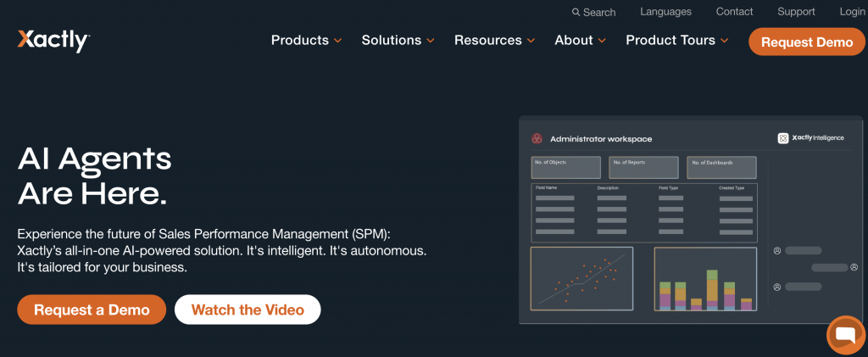
Task: Click Watch the Video button
Action: tap(248, 310)
